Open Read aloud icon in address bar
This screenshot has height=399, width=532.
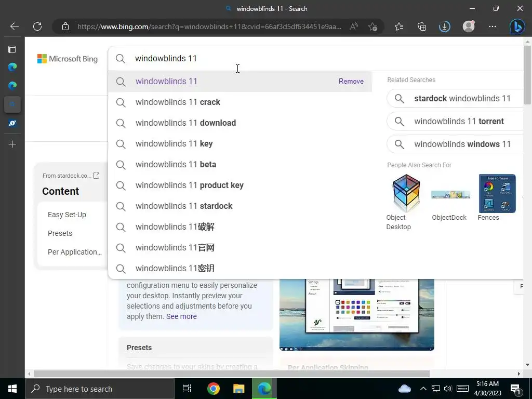(353, 26)
